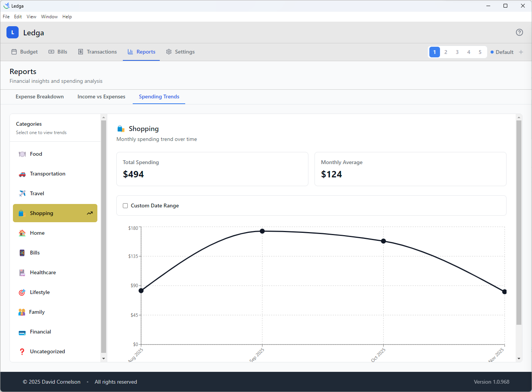
Task: Click the Lifestyle target icon
Action: click(22, 292)
